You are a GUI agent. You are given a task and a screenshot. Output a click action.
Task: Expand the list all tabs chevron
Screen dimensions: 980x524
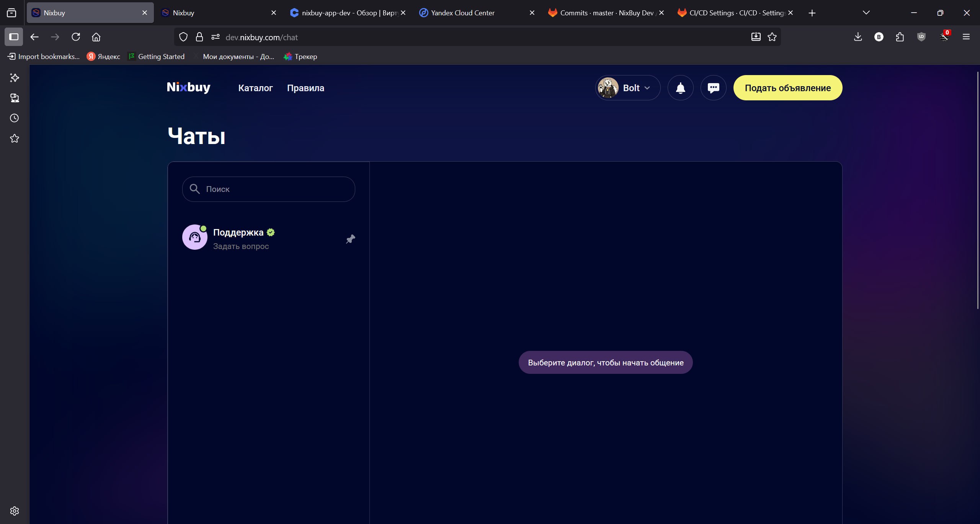866,13
